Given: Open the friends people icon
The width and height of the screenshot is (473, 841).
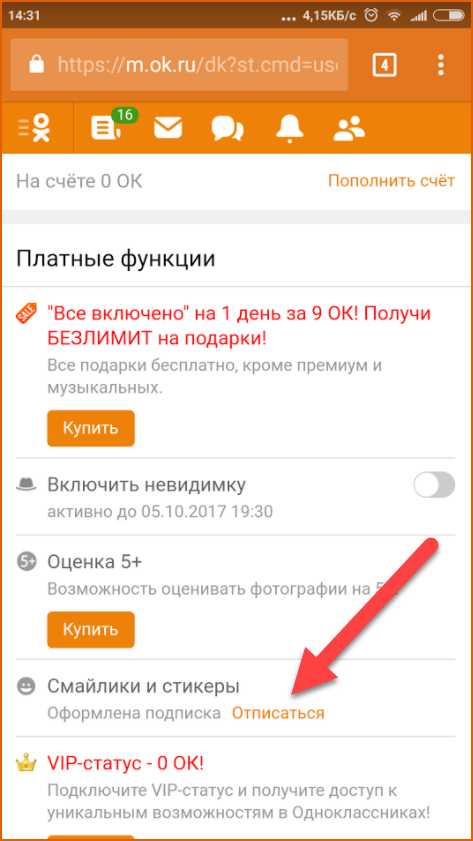Looking at the screenshot, I should (x=349, y=129).
